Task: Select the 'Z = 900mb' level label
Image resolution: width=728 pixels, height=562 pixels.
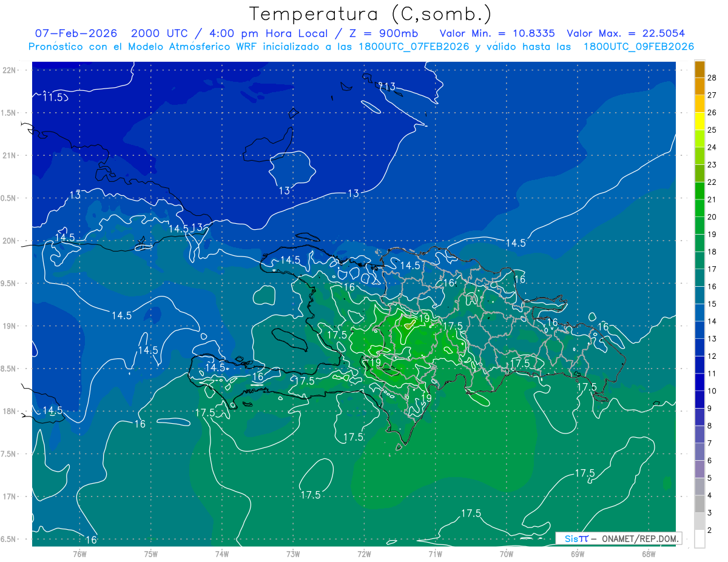Action: pos(385,33)
